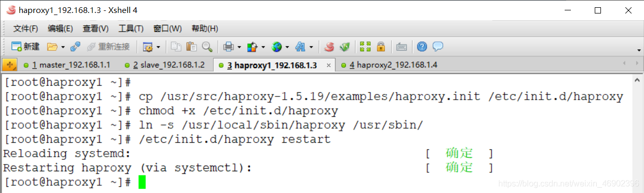Open the font settings icon
The width and height of the screenshot is (644, 193).
pyautogui.click(x=300, y=47)
